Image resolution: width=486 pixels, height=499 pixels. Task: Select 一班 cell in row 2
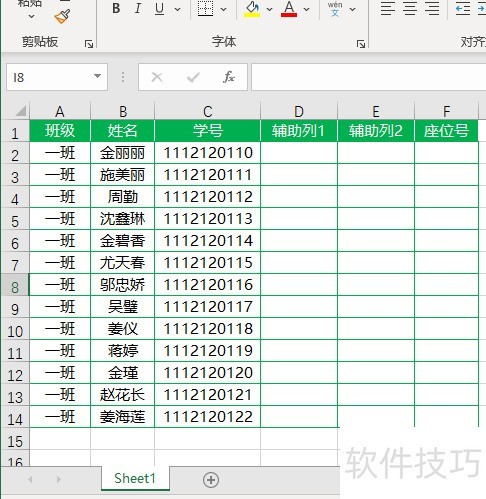60,153
